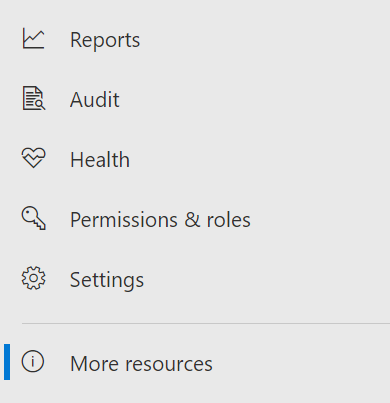
Task: Select Permissions & roles
Action: (x=160, y=220)
